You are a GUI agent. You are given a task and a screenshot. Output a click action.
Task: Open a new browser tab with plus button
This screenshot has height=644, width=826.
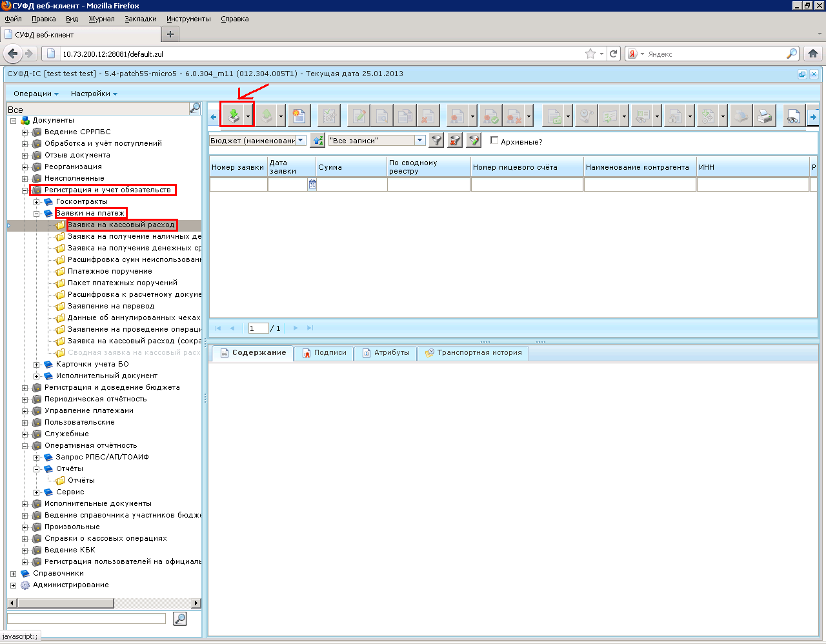170,34
